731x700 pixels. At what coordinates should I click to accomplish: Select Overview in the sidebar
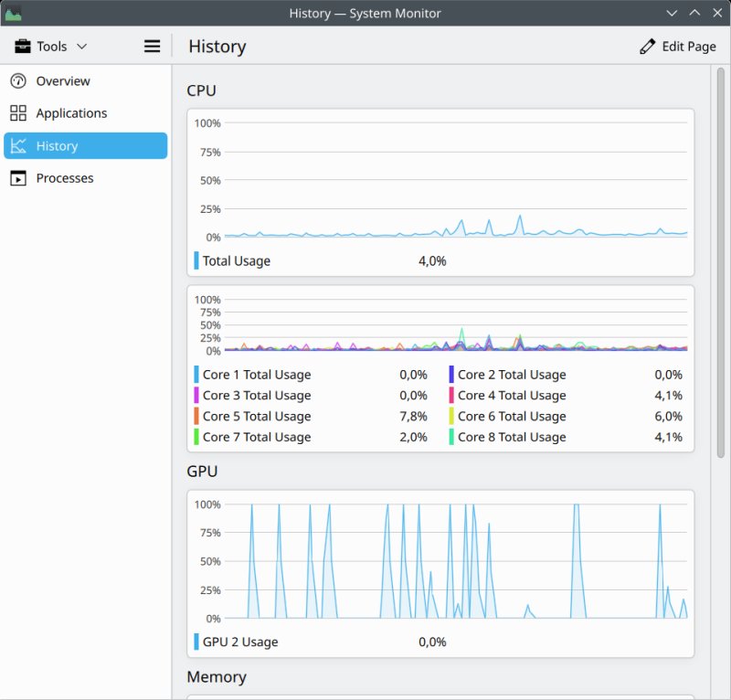click(x=64, y=80)
